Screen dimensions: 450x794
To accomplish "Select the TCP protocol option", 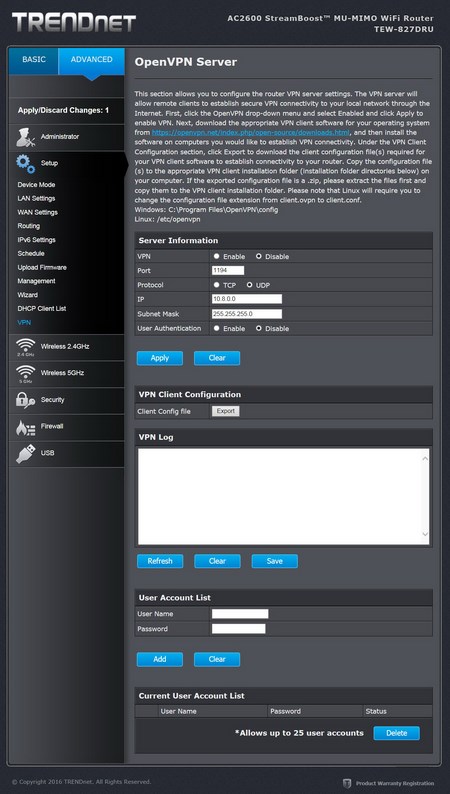I will pyautogui.click(x=217, y=285).
